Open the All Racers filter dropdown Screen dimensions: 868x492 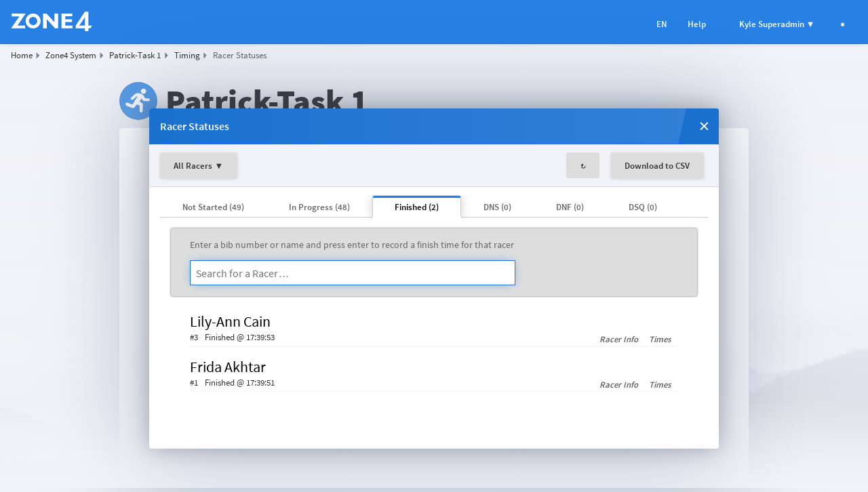(x=198, y=165)
